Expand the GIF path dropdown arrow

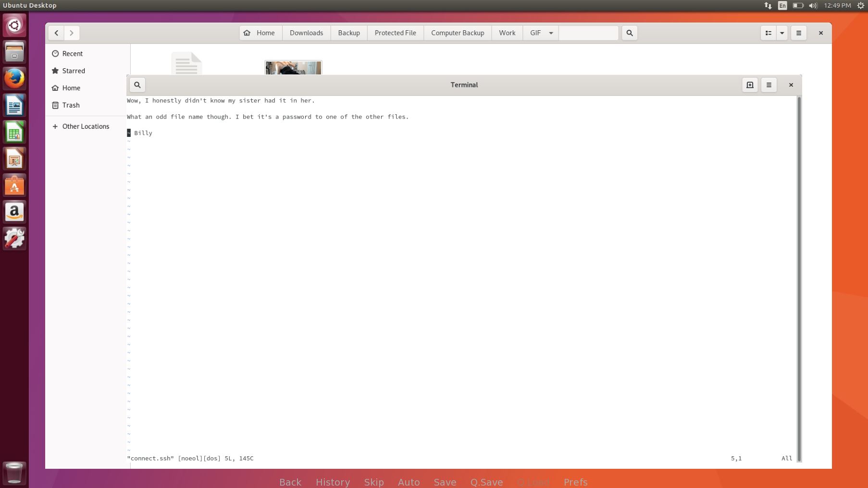pyautogui.click(x=551, y=33)
